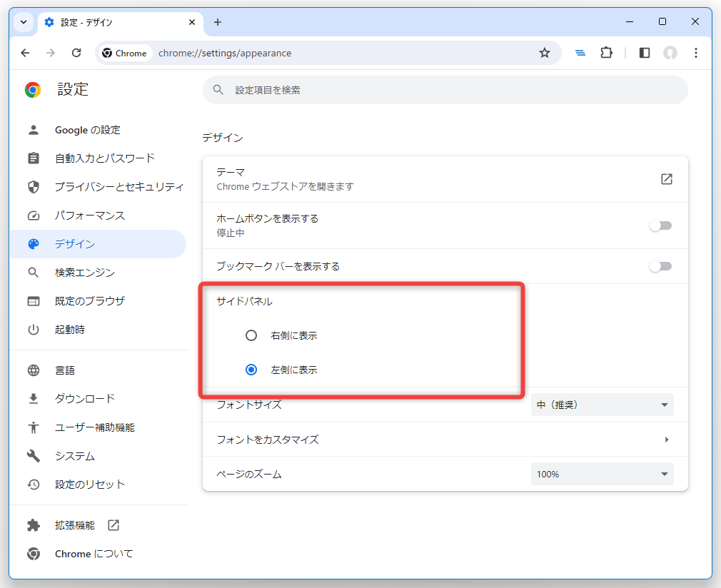Open the profile avatar icon
Viewport: 721px width, 588px height.
click(670, 53)
